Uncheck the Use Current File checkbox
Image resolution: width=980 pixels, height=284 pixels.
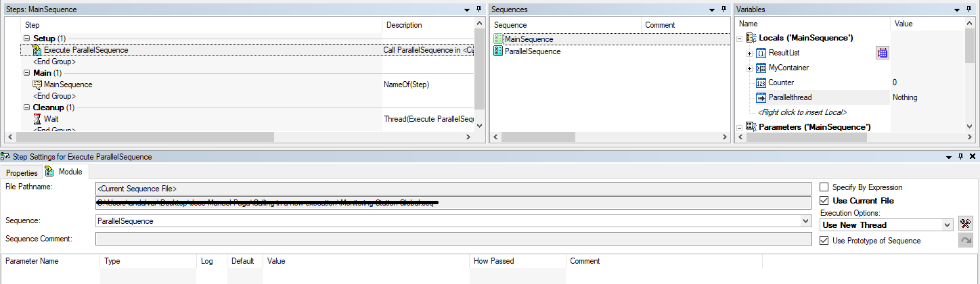click(x=824, y=201)
